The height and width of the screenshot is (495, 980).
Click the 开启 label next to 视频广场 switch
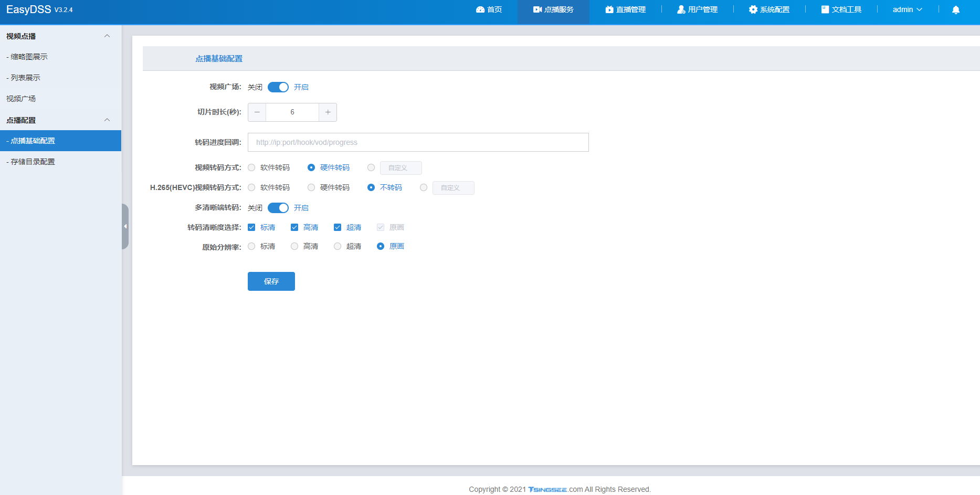pos(301,87)
